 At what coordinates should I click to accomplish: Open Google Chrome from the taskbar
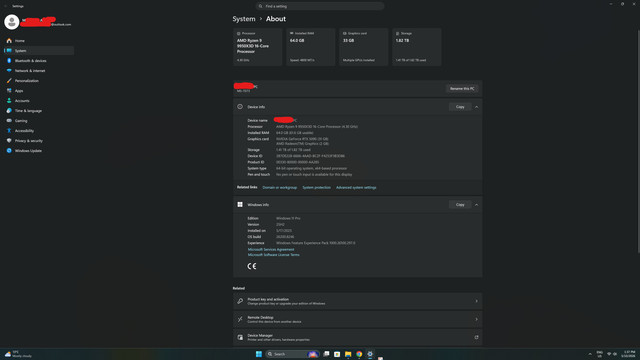(359, 354)
